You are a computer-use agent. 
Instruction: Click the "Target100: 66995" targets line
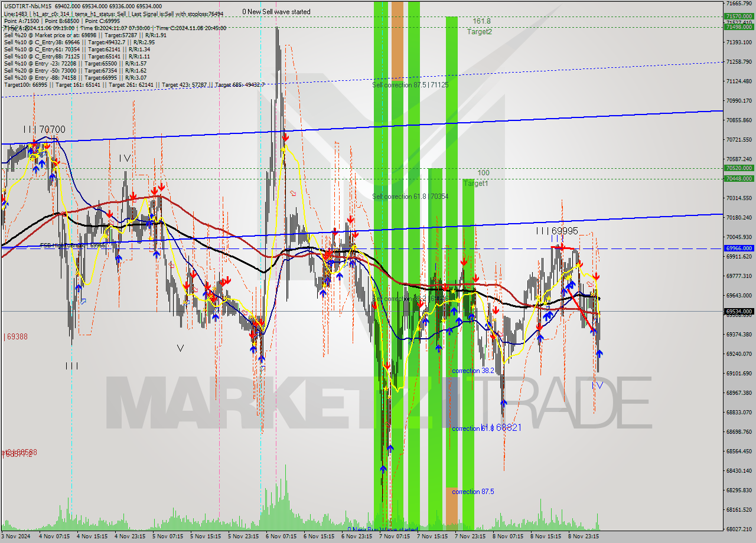[134, 84]
